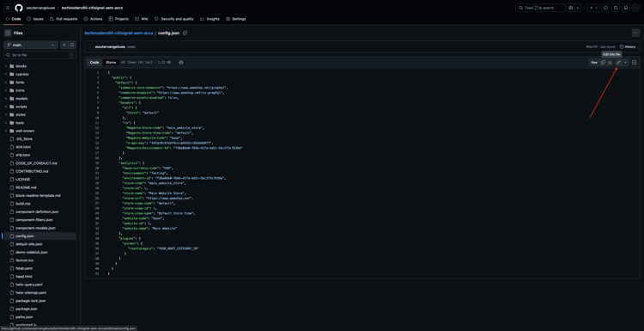Open the Copilot chat icon

point(570,8)
